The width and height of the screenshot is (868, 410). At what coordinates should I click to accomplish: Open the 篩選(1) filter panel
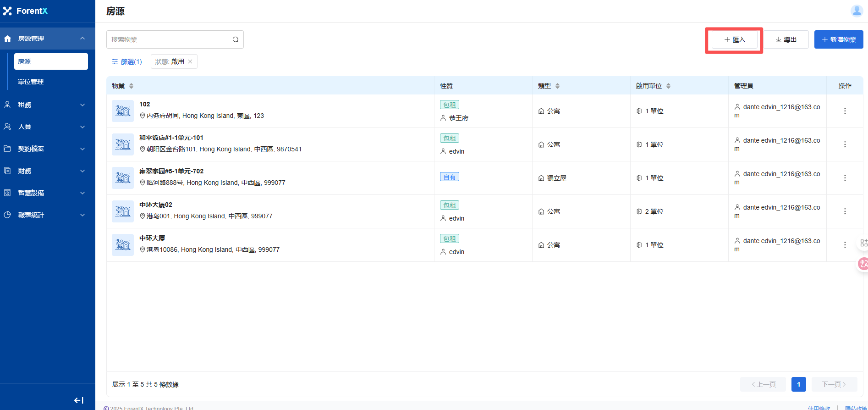(x=127, y=61)
